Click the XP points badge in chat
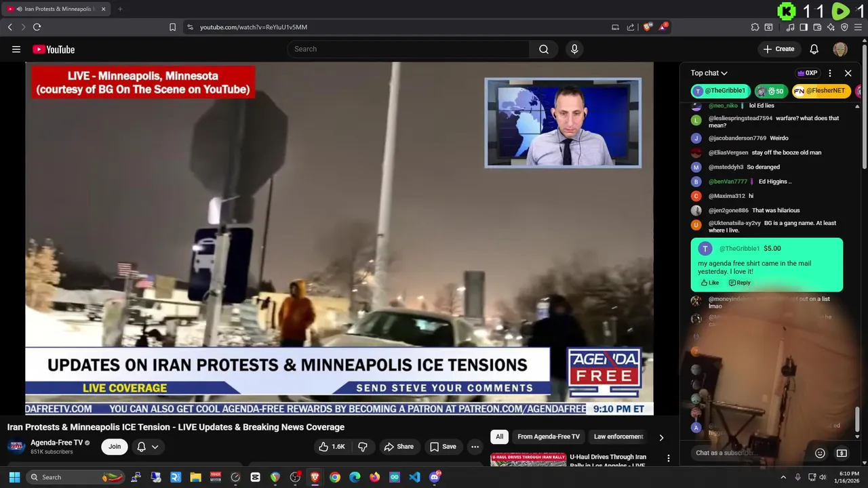 pos(808,73)
